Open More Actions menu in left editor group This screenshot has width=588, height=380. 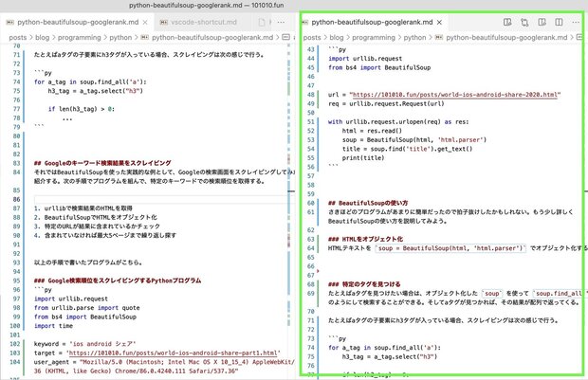click(281, 22)
